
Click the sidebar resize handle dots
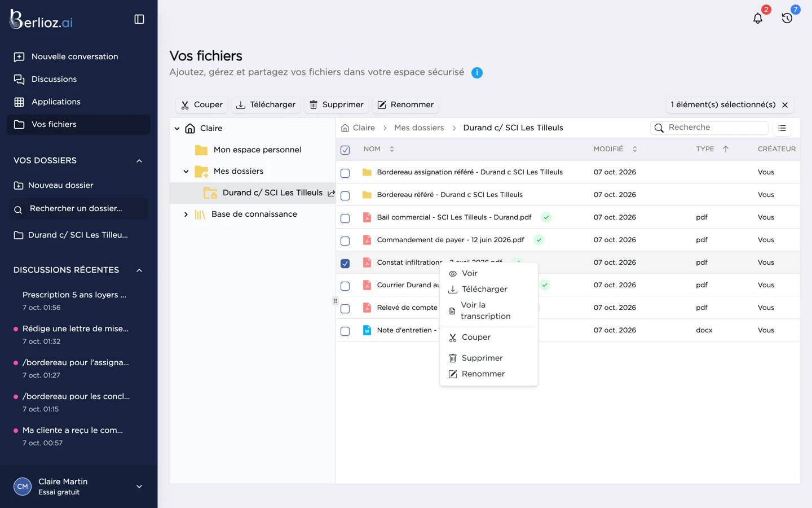coord(336,301)
